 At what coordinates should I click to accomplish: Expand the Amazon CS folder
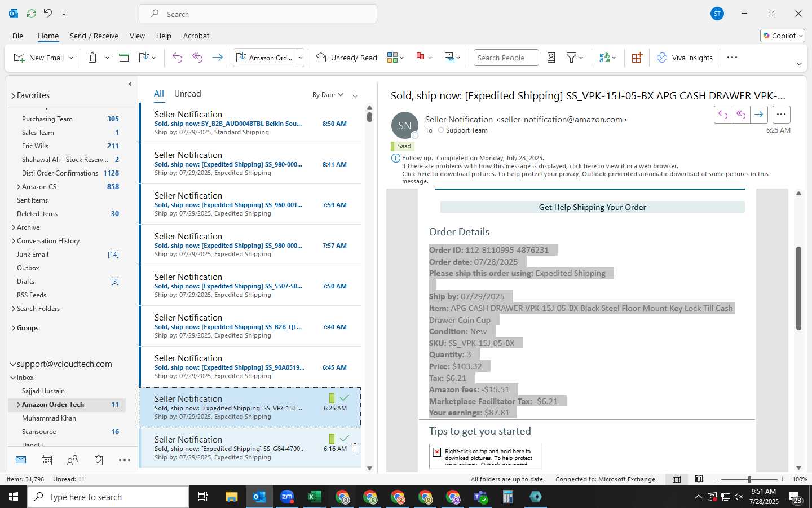[x=19, y=187]
